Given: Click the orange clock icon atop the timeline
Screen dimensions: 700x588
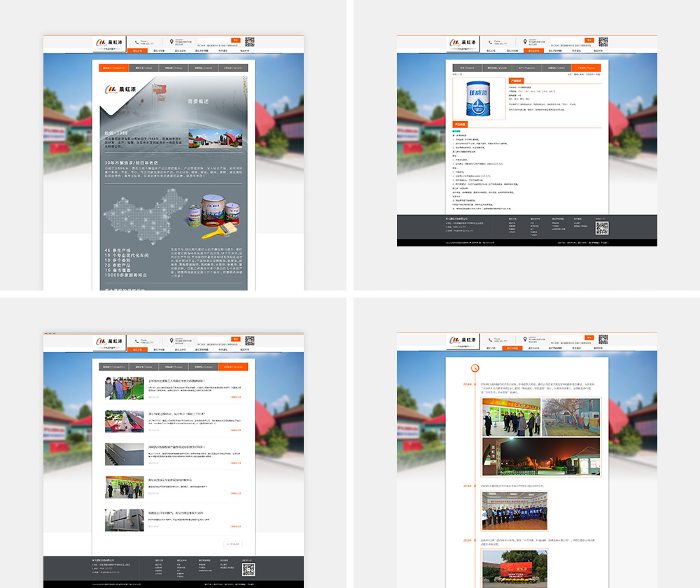Looking at the screenshot, I should click(475, 367).
